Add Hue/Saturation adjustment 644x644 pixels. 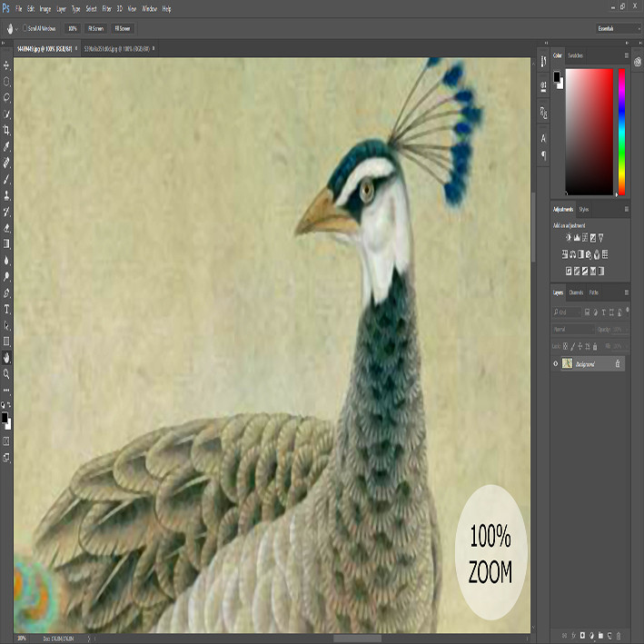coord(565,254)
